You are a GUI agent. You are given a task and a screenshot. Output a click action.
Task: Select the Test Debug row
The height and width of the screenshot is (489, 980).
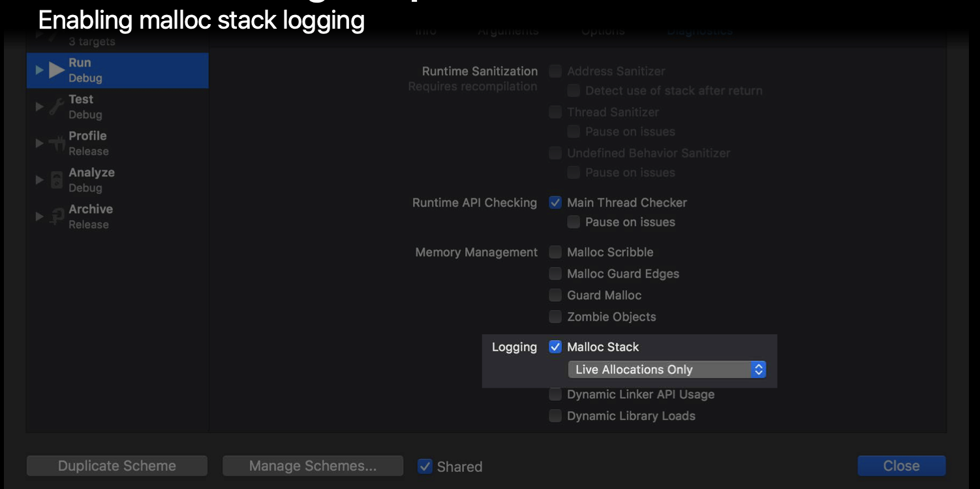117,106
